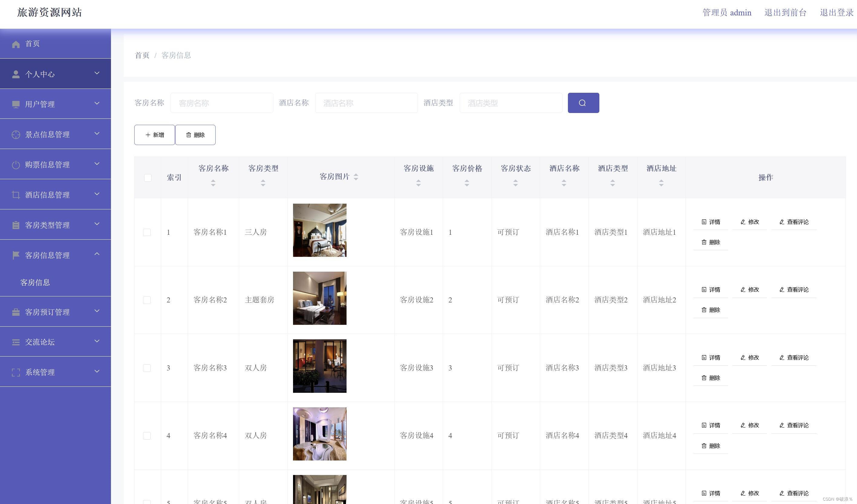Image resolution: width=857 pixels, height=504 pixels.
Task: Click the magnifier search button
Action: (x=583, y=103)
